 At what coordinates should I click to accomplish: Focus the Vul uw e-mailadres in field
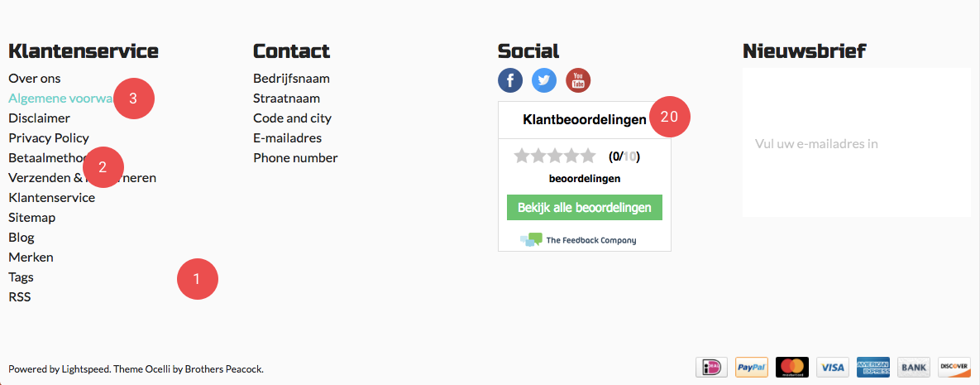click(x=856, y=143)
